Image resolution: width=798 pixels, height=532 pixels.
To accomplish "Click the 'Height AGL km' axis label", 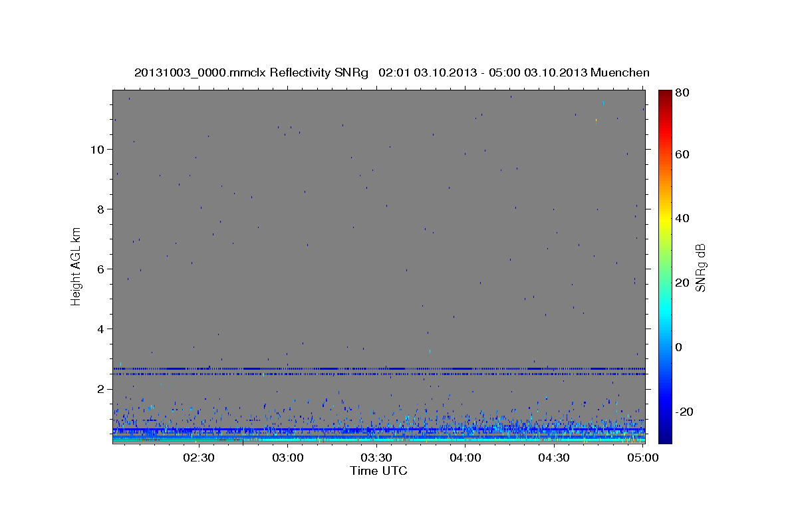I will pos(76,265).
